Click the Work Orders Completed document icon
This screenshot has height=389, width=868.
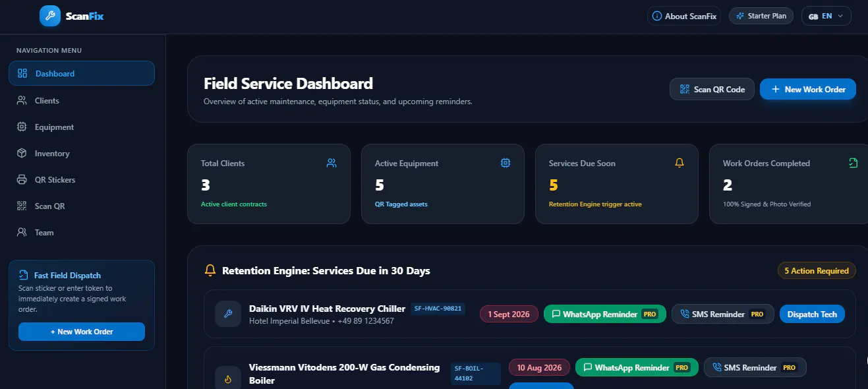(854, 163)
